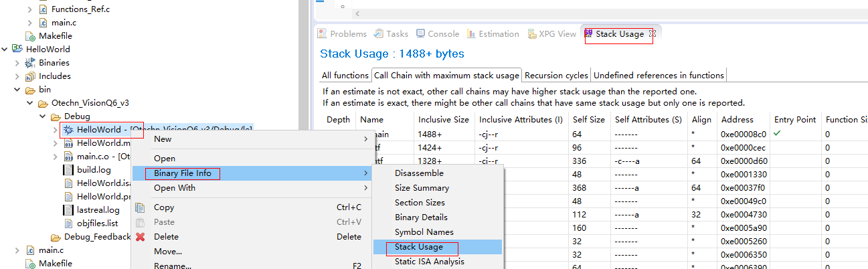This screenshot has height=269, width=868.
Task: Open the All functions tab
Action: click(x=345, y=75)
